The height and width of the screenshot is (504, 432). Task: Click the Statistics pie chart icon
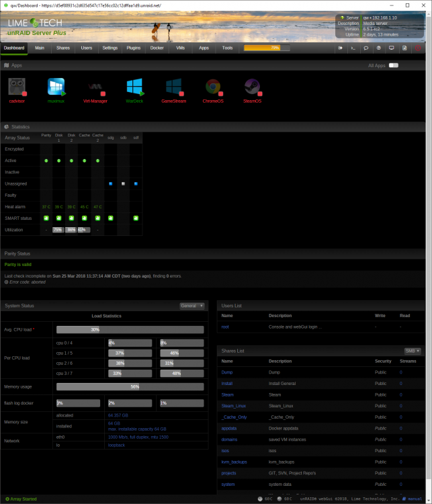(7, 126)
